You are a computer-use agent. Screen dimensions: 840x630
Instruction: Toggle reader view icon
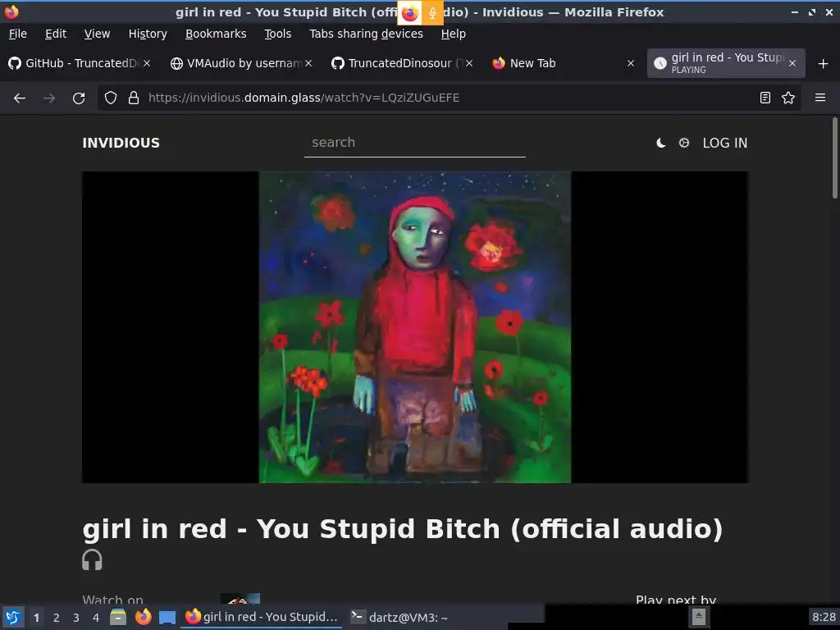pos(765,98)
